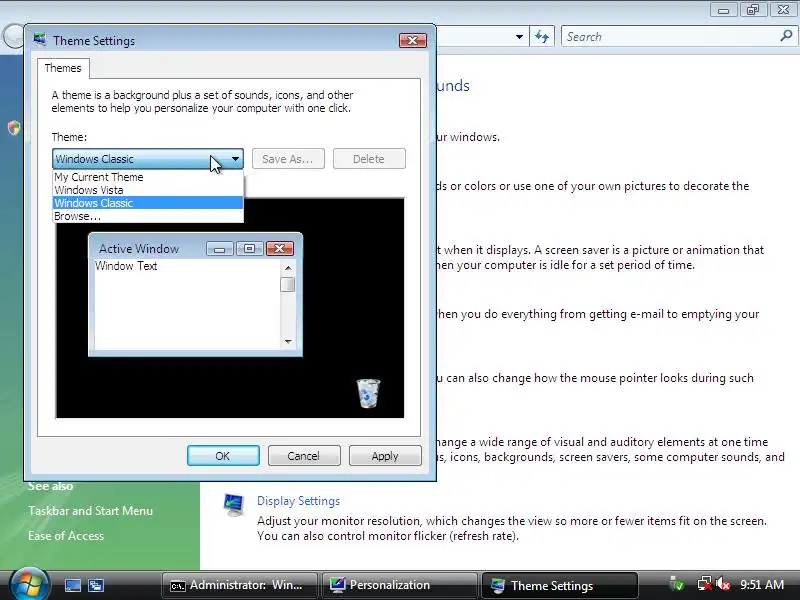
Task: Cancel the Theme Settings dialog
Action: [x=304, y=456]
